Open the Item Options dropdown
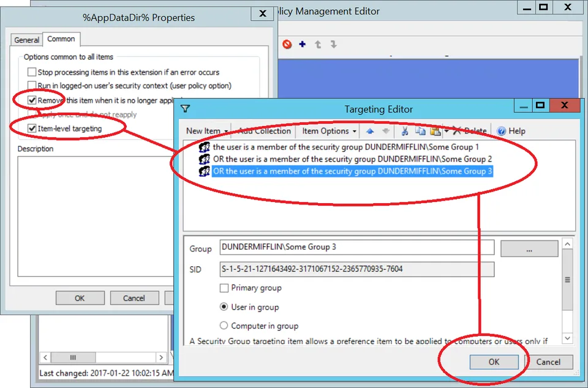Screen dimensions: 588x388 (329, 131)
